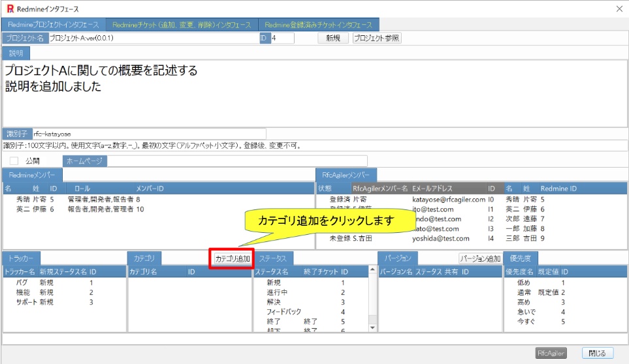Image resolution: width=629 pixels, height=364 pixels.
Task: Select status row 解決
Action: (311, 302)
